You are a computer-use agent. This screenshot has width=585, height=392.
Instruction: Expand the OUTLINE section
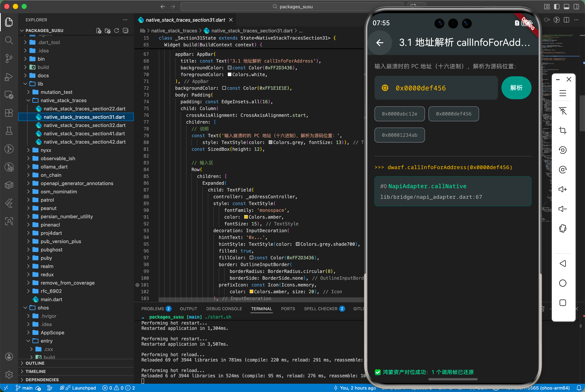point(35,363)
